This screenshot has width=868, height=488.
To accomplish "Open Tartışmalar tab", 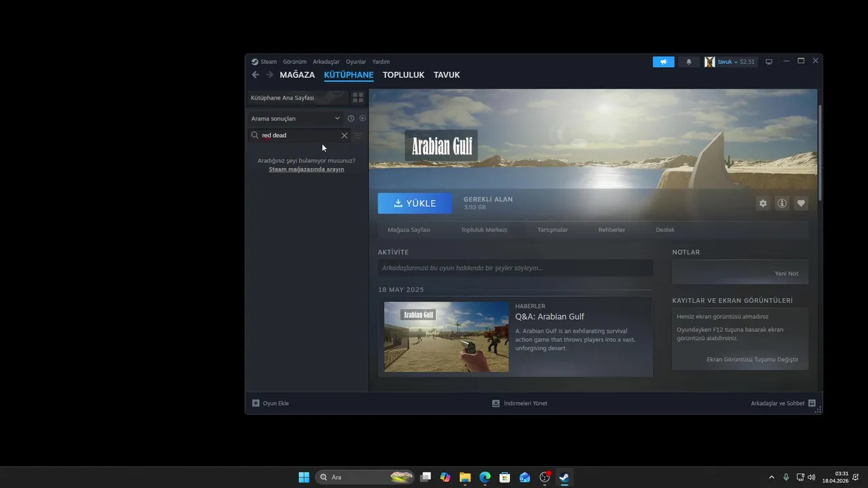I will pyautogui.click(x=553, y=230).
